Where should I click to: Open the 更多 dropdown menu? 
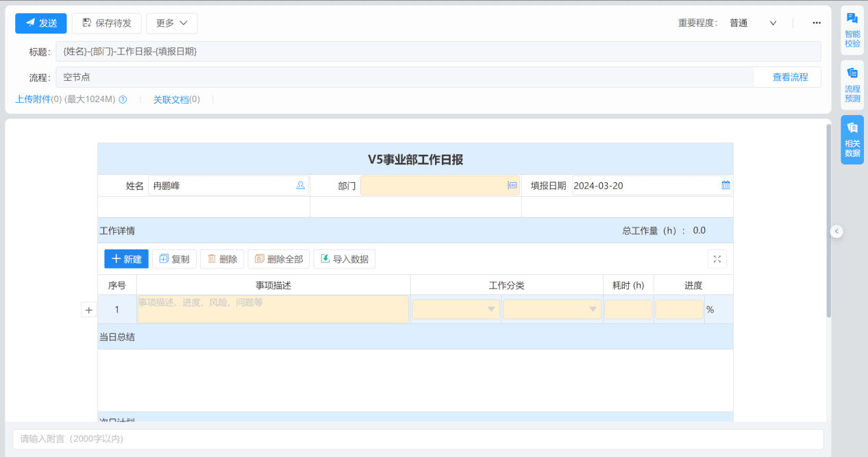tap(172, 23)
